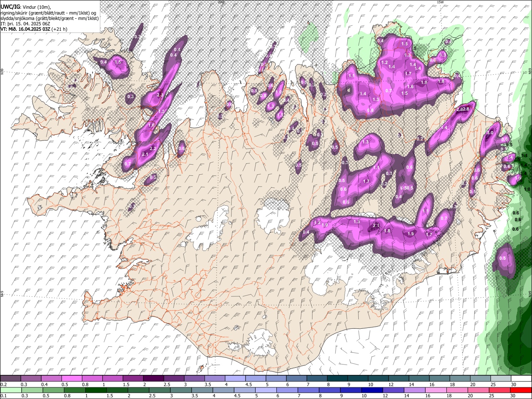Select the deep navy swatch between 10 and 12 lower legend
This screenshot has height=399, width=532.
coord(372,390)
